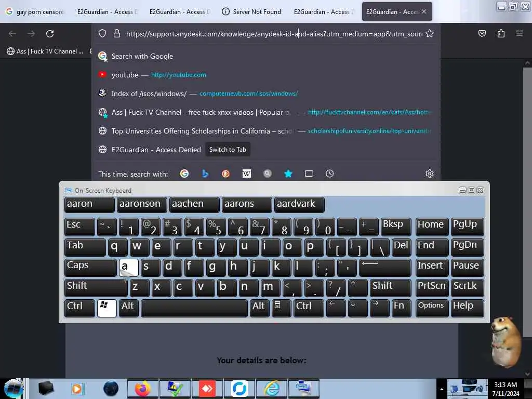
Task: Show site info via the padlock icon
Action: coord(117,34)
